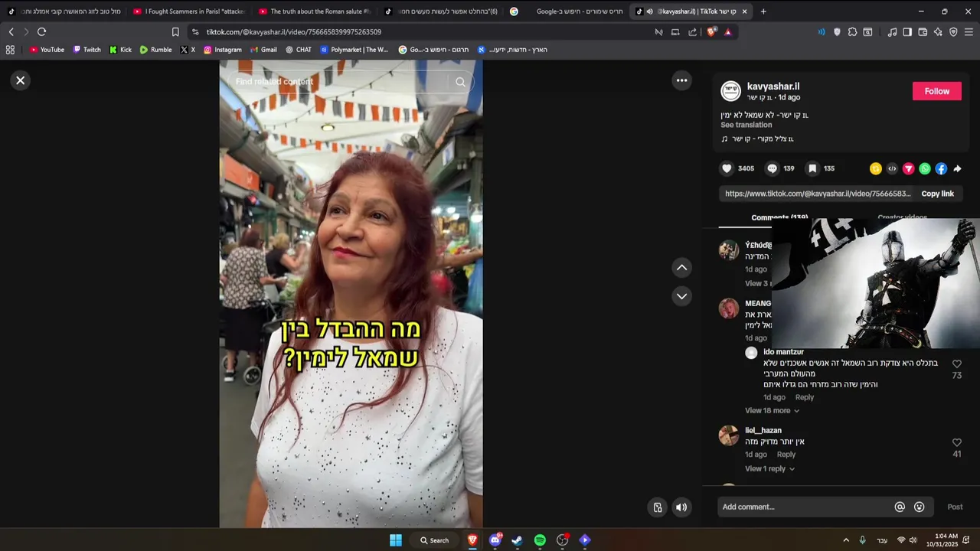Screen dimensions: 980x551
Task: Reply to liel__hazan's comment
Action: coord(786,455)
